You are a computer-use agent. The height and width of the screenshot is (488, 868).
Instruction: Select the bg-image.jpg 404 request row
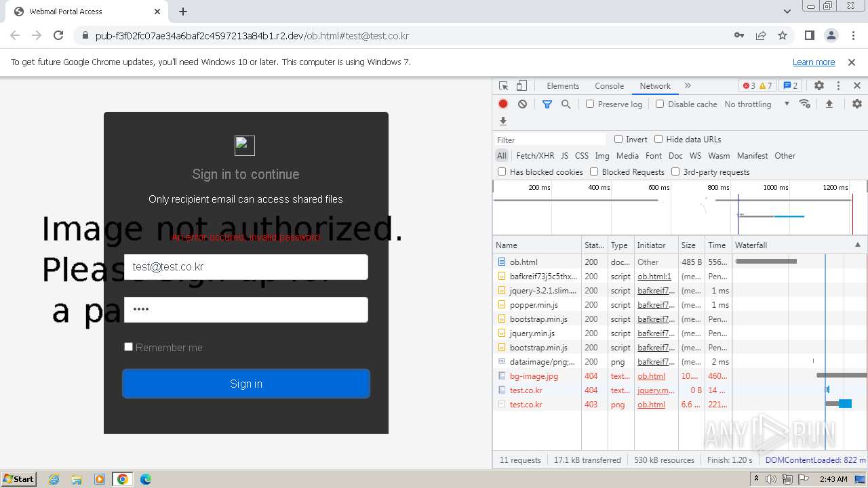(679, 375)
